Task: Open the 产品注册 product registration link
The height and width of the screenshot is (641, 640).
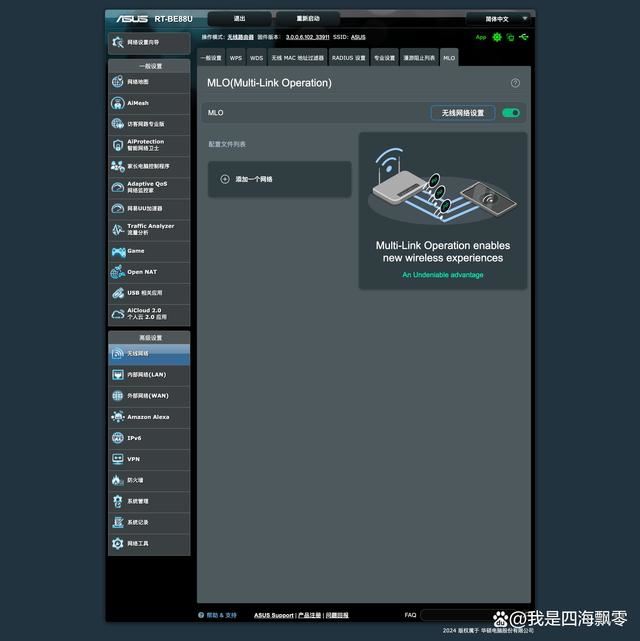Action: 309,615
